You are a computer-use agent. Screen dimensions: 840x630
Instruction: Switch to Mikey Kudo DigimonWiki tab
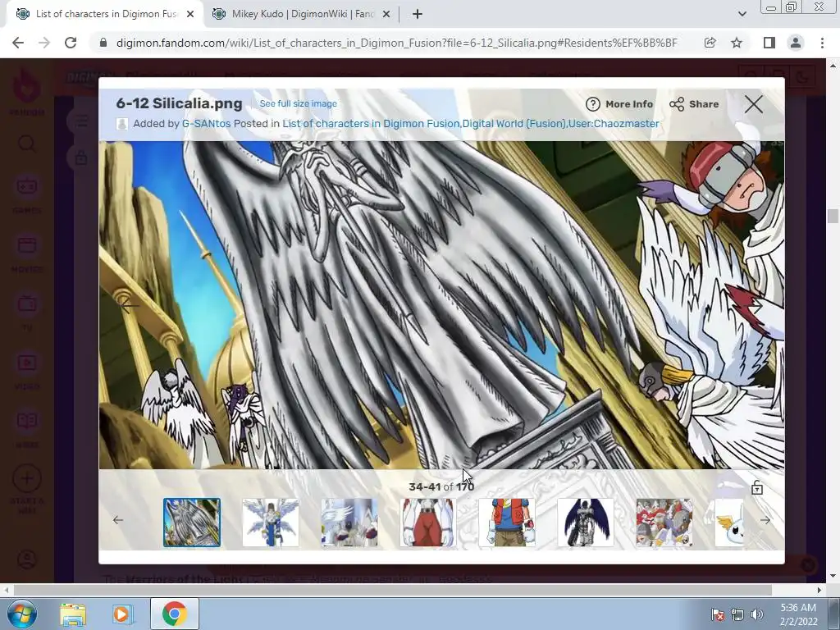tap(303, 14)
